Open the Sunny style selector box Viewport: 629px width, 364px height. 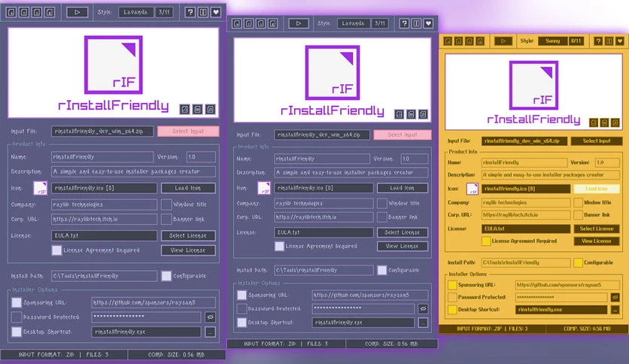pos(552,41)
